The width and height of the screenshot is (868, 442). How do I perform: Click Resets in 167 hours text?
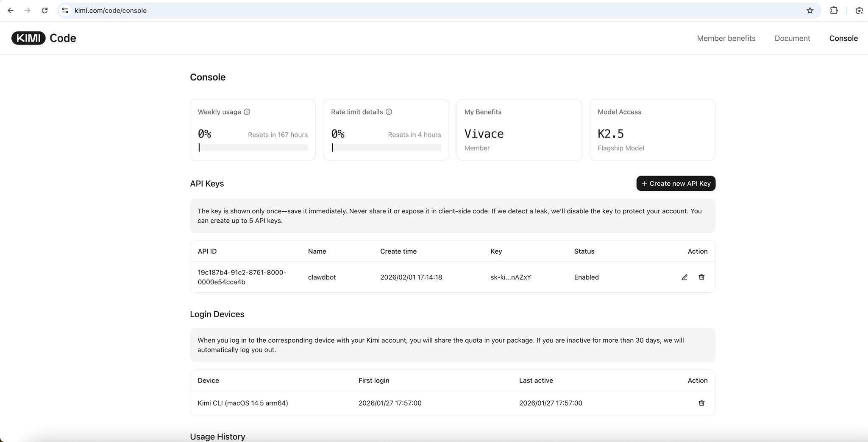click(278, 135)
